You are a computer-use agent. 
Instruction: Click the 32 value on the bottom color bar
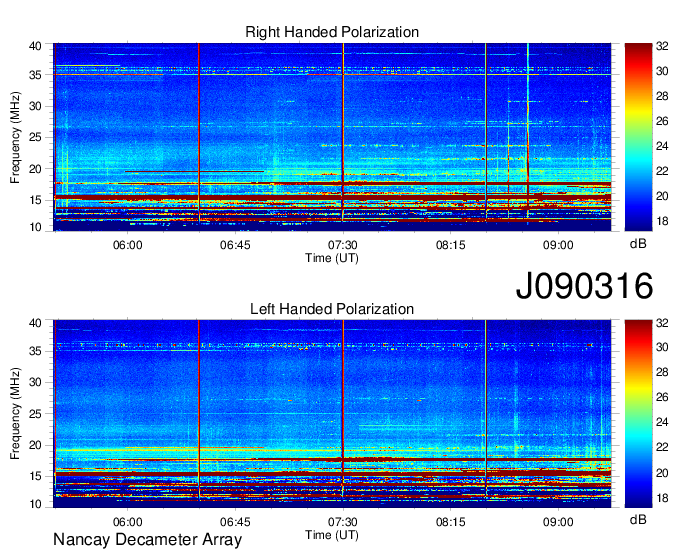click(x=662, y=323)
